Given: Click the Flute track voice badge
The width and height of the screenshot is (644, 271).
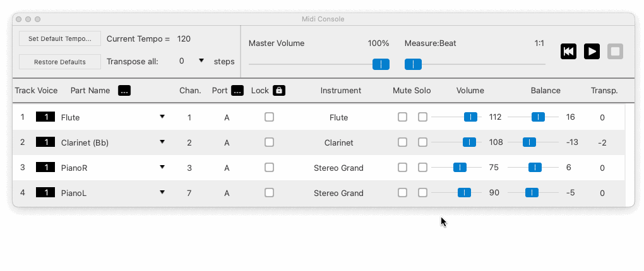Looking at the screenshot, I should (45, 117).
